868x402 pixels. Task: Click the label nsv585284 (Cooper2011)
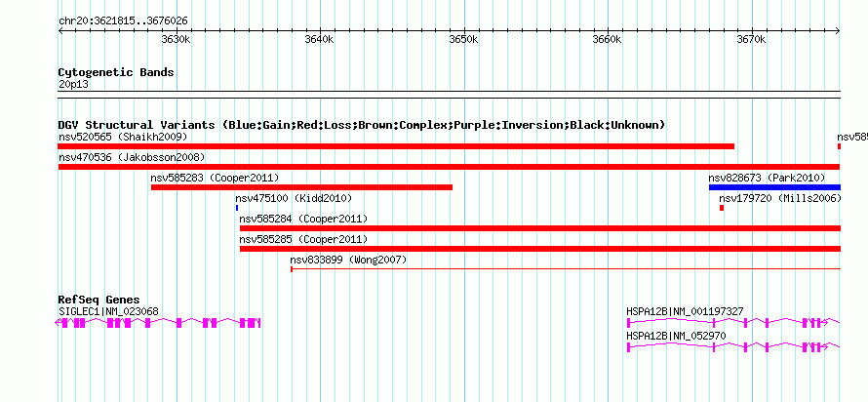pos(303,219)
